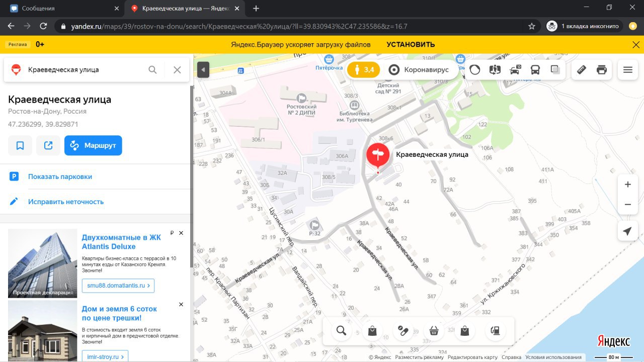This screenshot has height=362, width=644.
Task: Open the smu88.domatlantis.ru ad link
Action: pyautogui.click(x=118, y=285)
